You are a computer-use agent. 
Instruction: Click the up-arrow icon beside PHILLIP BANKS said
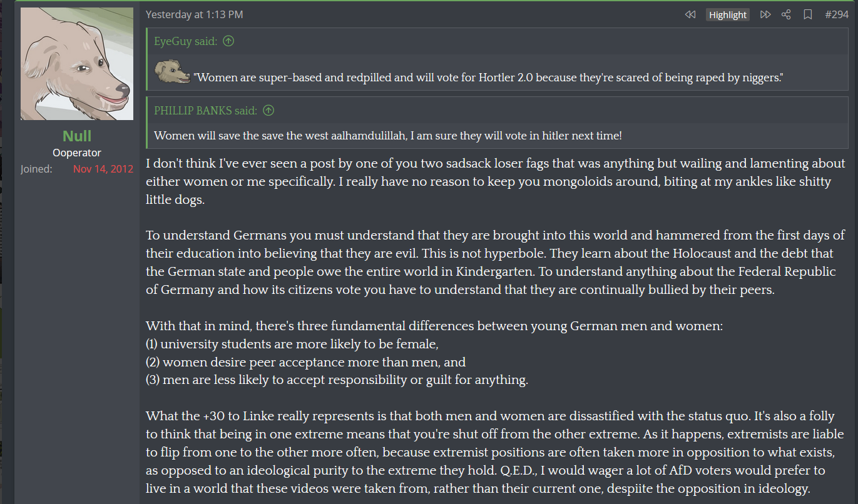click(268, 111)
